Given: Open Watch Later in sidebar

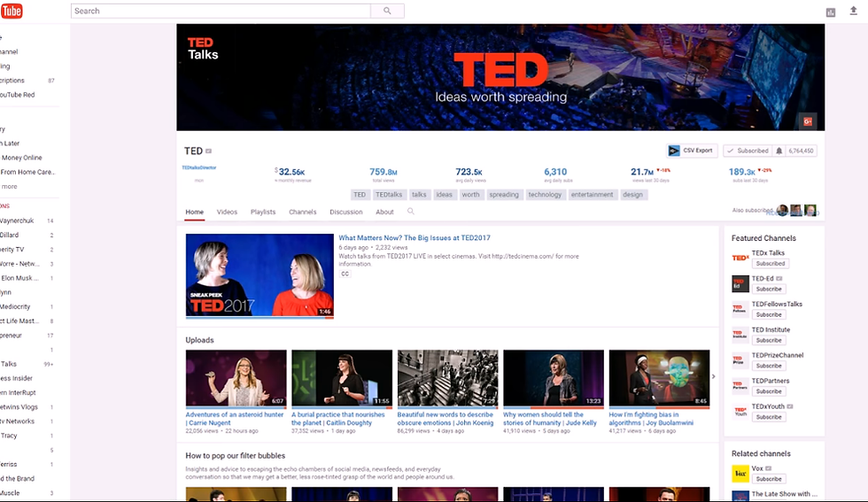Looking at the screenshot, I should tap(10, 143).
